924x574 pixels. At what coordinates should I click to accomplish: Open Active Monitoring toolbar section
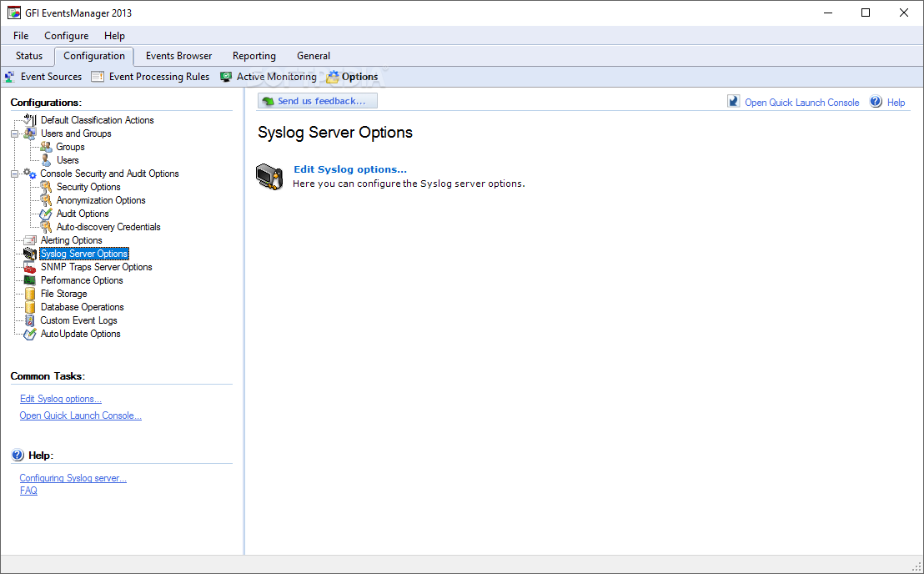[x=276, y=77]
